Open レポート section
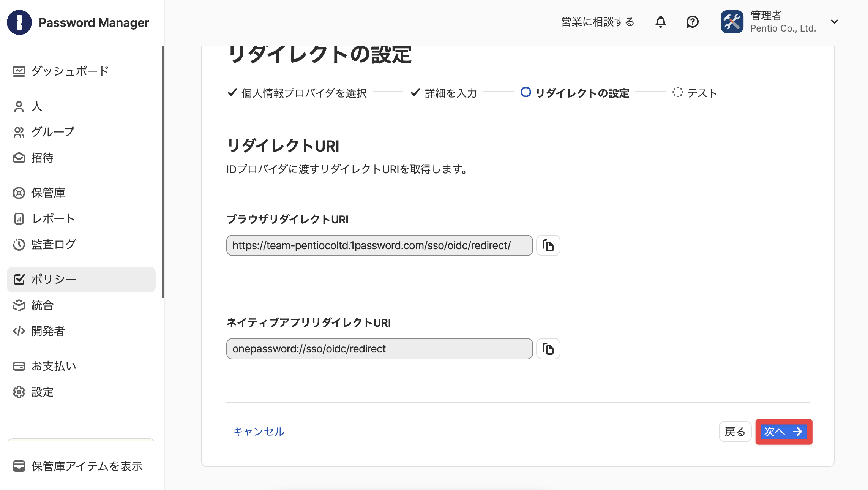Viewport: 868px width, 490px height. pos(81,219)
